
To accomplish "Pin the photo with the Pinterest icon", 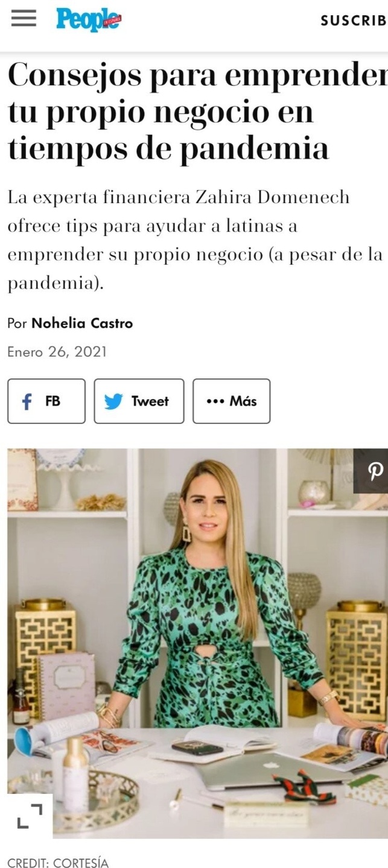I will (375, 471).
